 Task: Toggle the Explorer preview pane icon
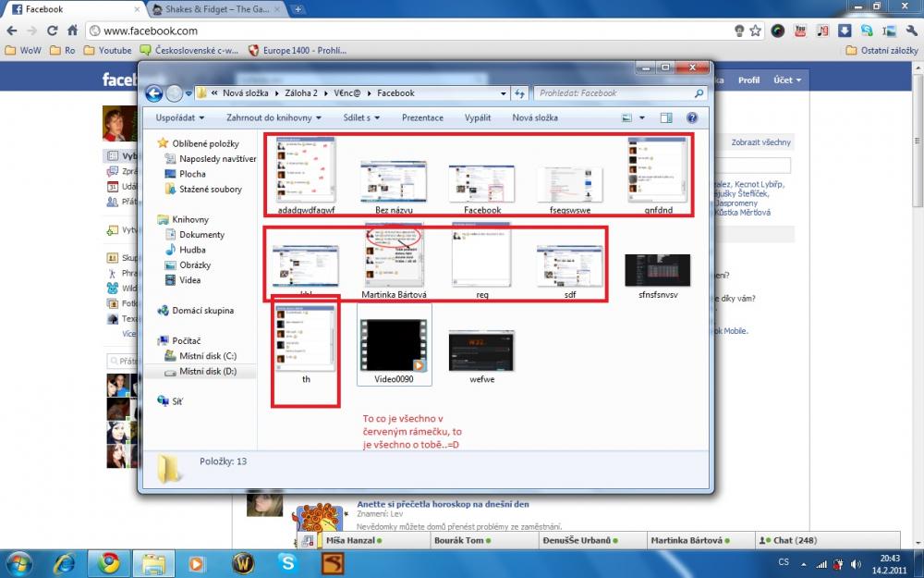(666, 118)
